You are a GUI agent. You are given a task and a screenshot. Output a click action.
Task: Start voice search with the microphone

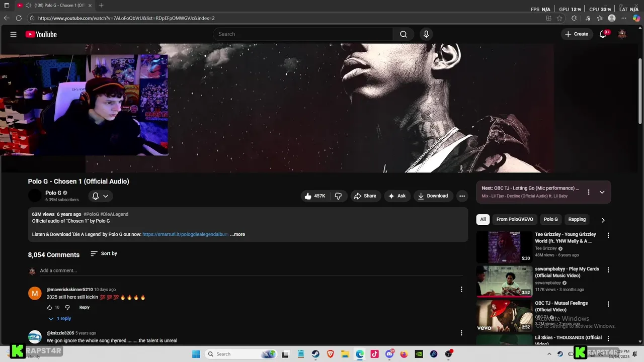[x=426, y=34]
